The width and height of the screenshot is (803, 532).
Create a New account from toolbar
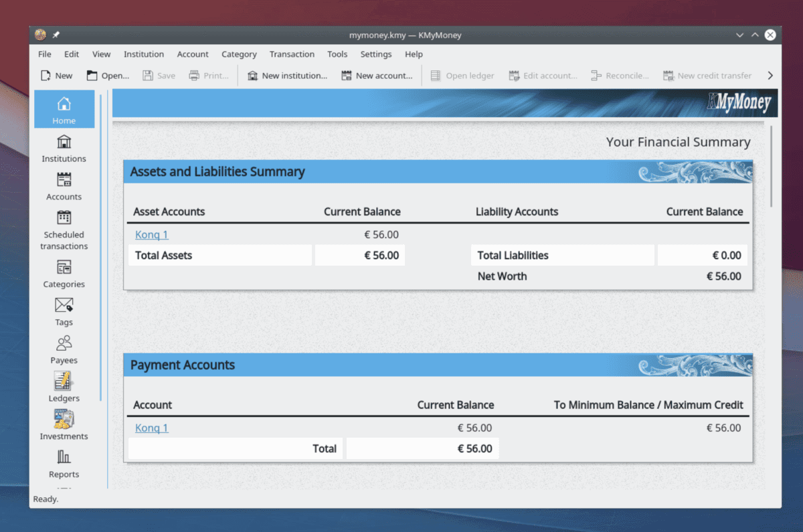click(x=377, y=76)
